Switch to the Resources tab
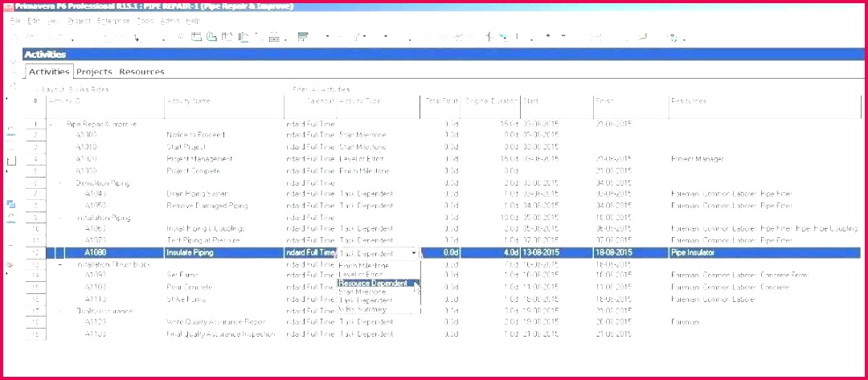 (x=141, y=72)
